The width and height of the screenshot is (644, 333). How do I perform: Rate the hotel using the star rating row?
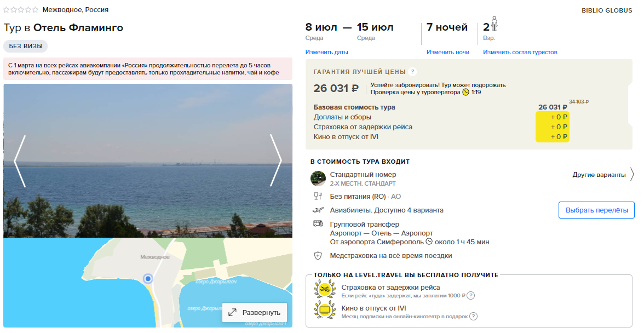pos(21,9)
